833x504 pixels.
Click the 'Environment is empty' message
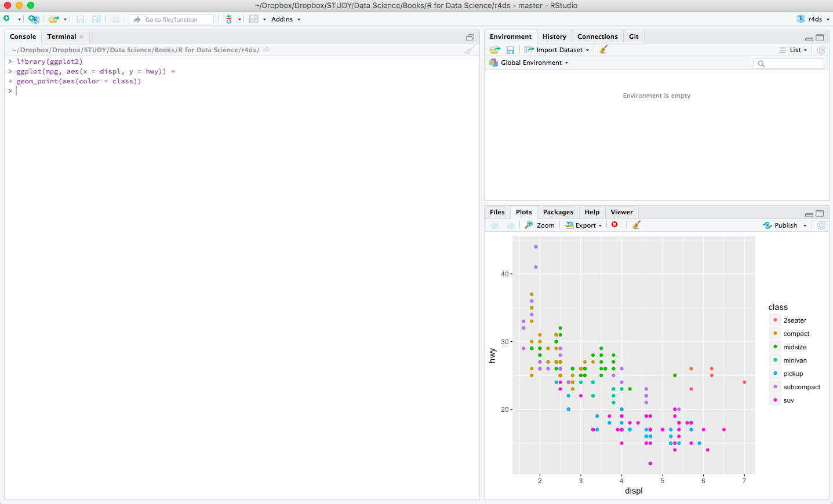click(x=657, y=96)
